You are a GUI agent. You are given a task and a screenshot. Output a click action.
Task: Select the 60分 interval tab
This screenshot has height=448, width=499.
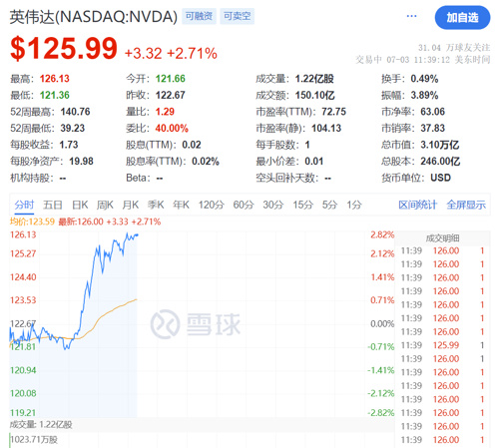click(x=244, y=205)
